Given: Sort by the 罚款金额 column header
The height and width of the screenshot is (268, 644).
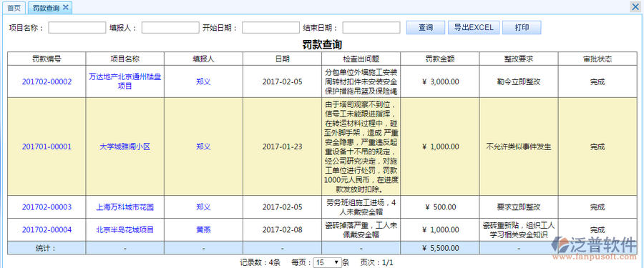Looking at the screenshot, I should (x=440, y=59).
